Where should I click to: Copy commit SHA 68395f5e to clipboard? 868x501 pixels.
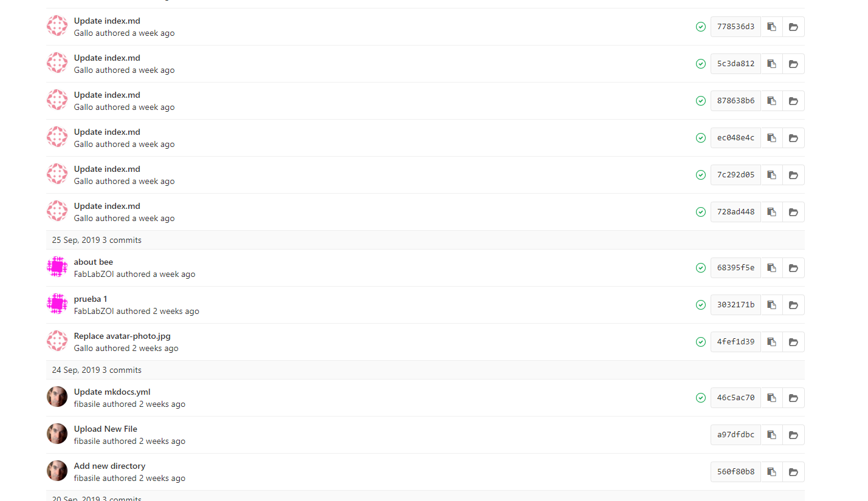(x=771, y=268)
